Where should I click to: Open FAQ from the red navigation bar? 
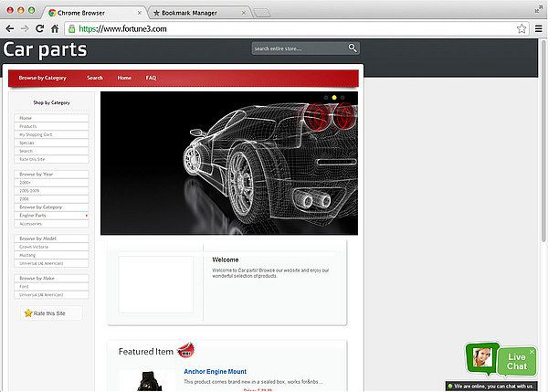pos(151,78)
